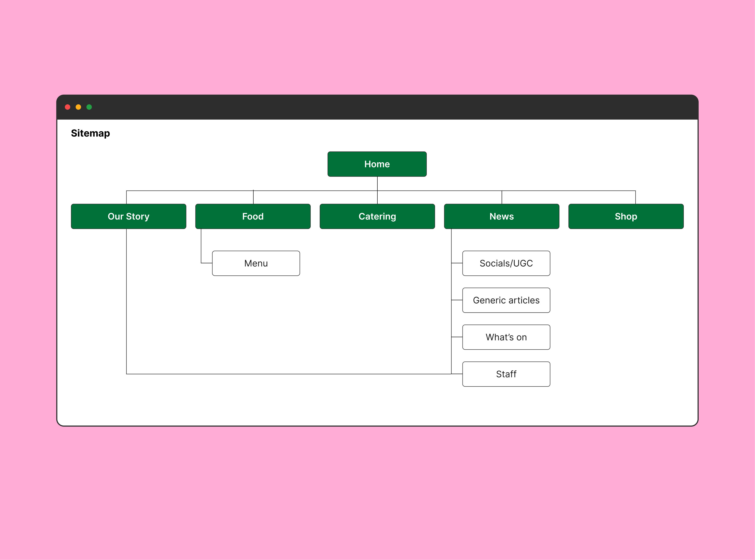Click the yellow minimize dot
Screen dimensions: 755x560
click(78, 107)
